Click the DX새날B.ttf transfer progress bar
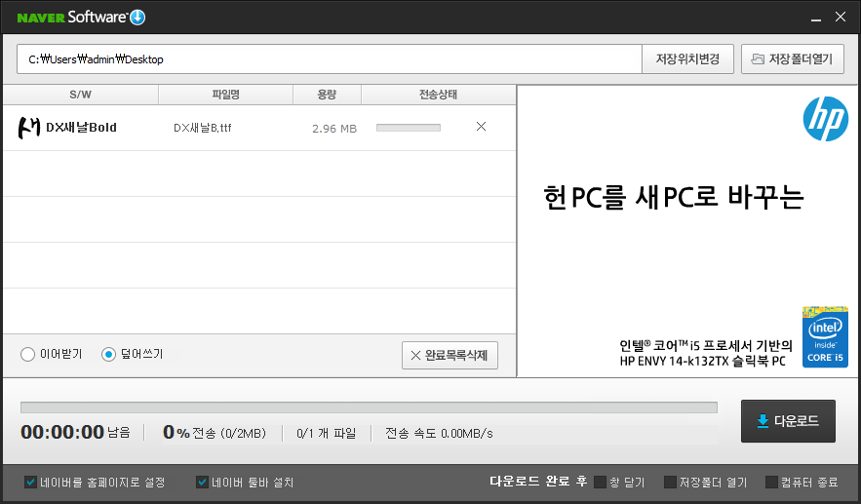 pyautogui.click(x=409, y=128)
